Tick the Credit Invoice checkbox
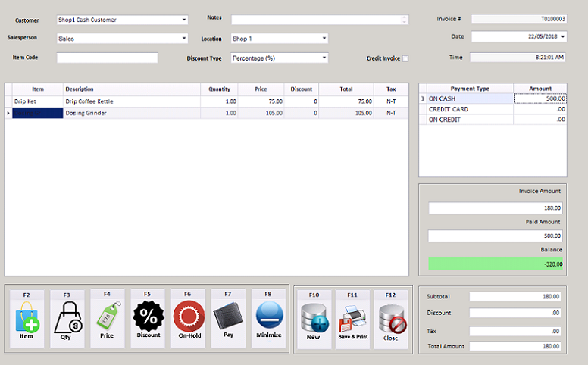 [x=405, y=58]
